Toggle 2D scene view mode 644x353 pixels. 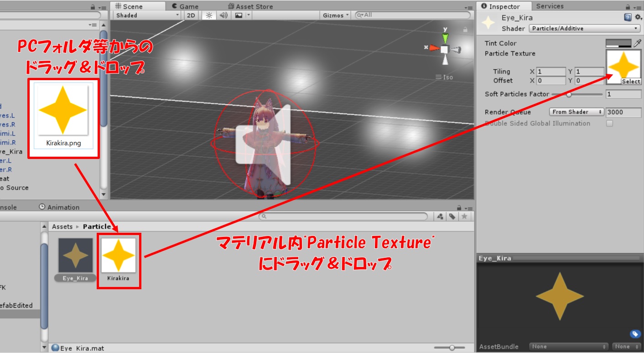point(191,15)
